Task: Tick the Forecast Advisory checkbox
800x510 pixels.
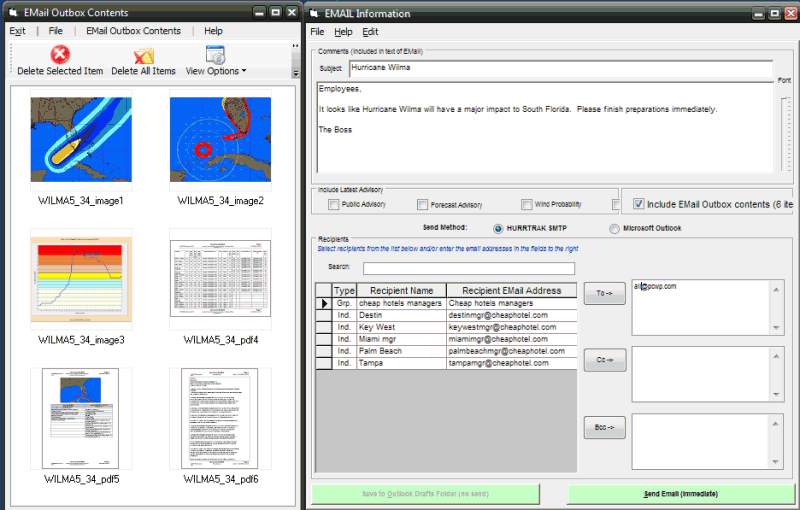Action: pyautogui.click(x=422, y=205)
